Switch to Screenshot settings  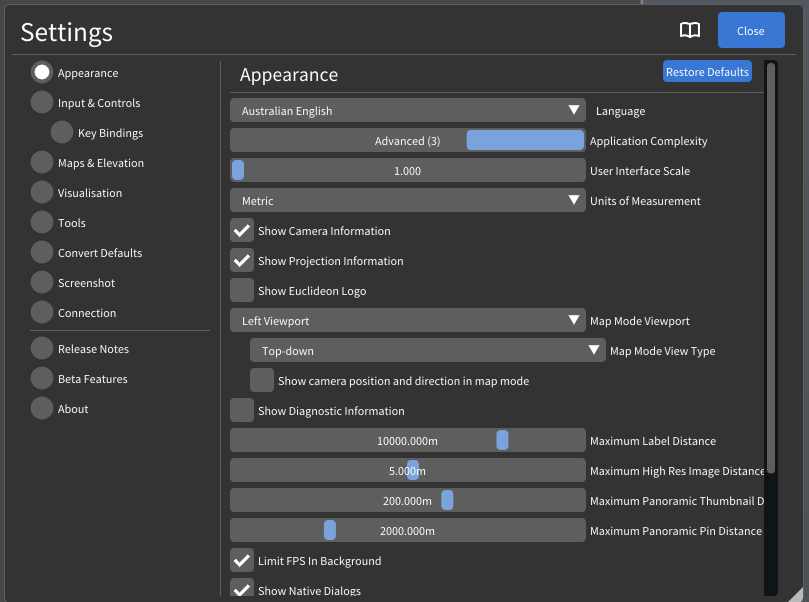coord(74,282)
